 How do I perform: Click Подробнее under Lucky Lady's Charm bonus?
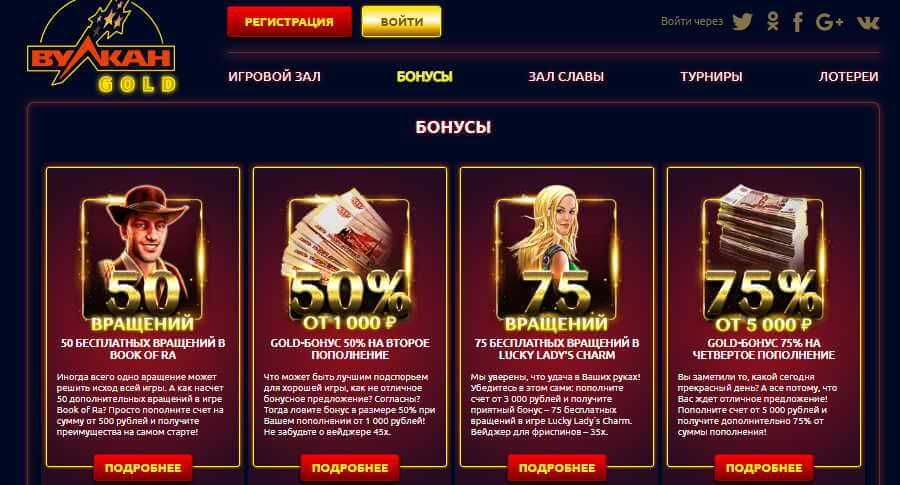point(557,468)
